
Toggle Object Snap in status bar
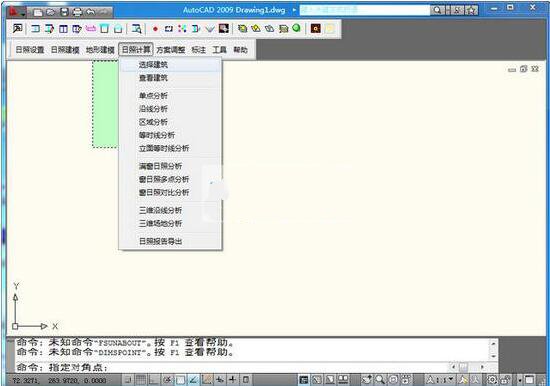180,380
